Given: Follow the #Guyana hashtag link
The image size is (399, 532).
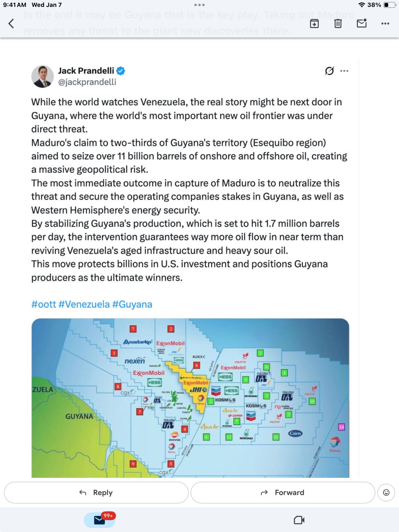Looking at the screenshot, I should point(132,304).
